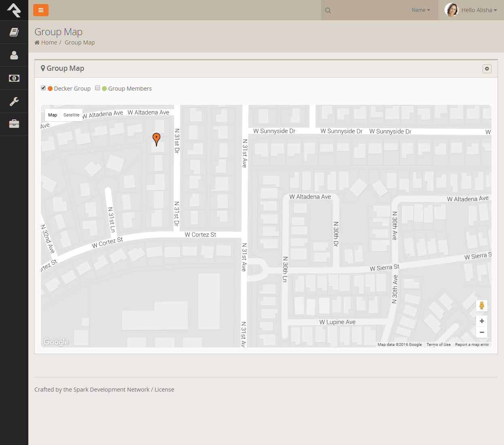Screen dimensions: 504x445
Task: Zoom in the map with plus button
Action: pyautogui.click(x=482, y=321)
